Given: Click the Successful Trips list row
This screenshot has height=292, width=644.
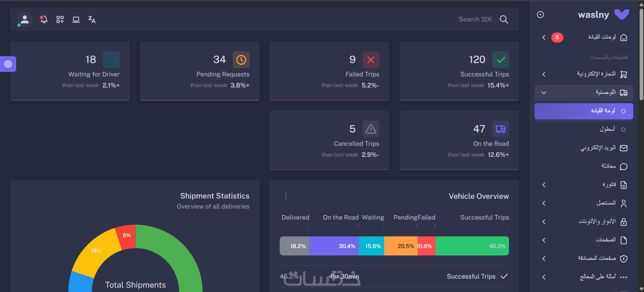Looking at the screenshot, I should pos(394,277).
